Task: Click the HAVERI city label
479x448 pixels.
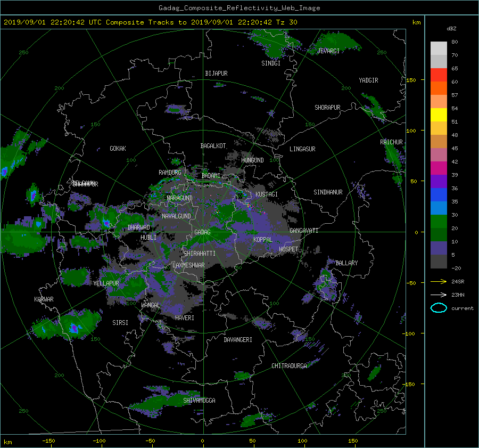Action: coord(185,318)
